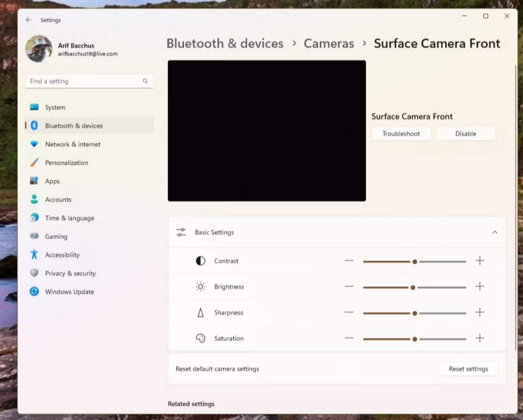Click the Contrast slider handle

pyautogui.click(x=415, y=262)
